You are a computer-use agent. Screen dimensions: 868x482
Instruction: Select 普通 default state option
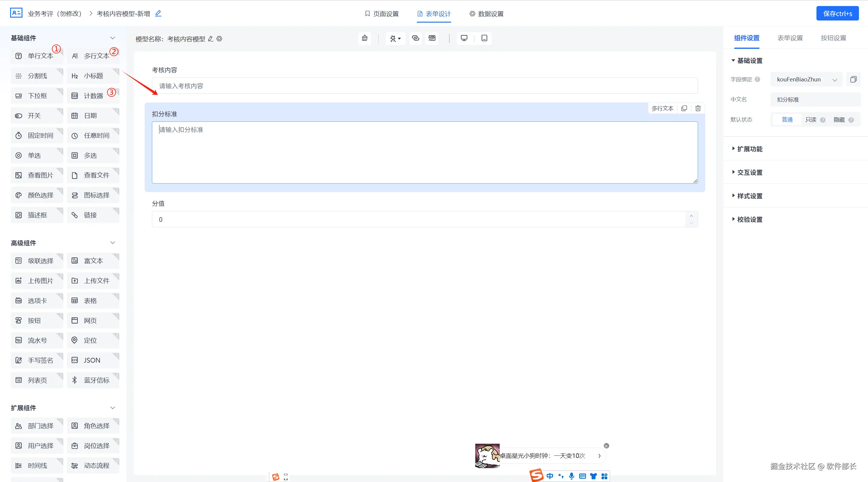(x=787, y=120)
